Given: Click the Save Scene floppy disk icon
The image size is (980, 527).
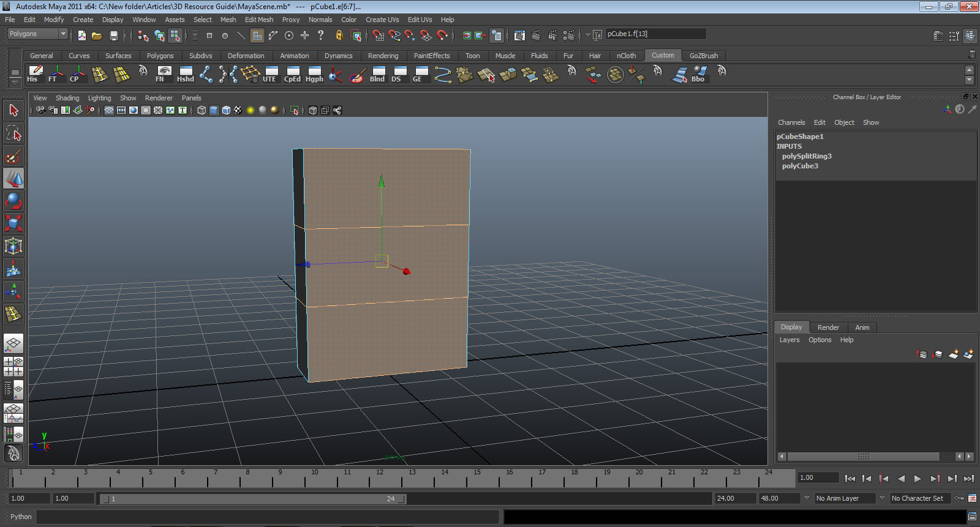Looking at the screenshot, I should [113, 36].
